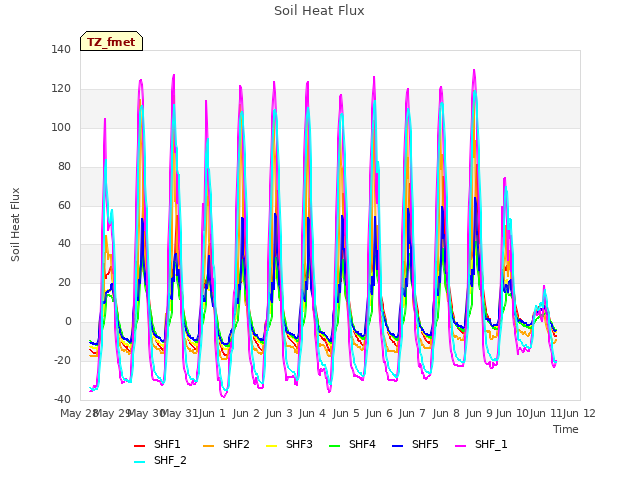Click the Jun 6 x-axis tick label
This screenshot has width=640, height=480.
pyautogui.click(x=379, y=413)
